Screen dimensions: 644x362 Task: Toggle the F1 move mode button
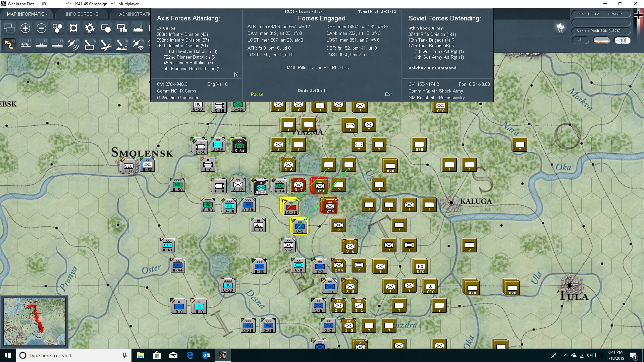tap(9, 44)
